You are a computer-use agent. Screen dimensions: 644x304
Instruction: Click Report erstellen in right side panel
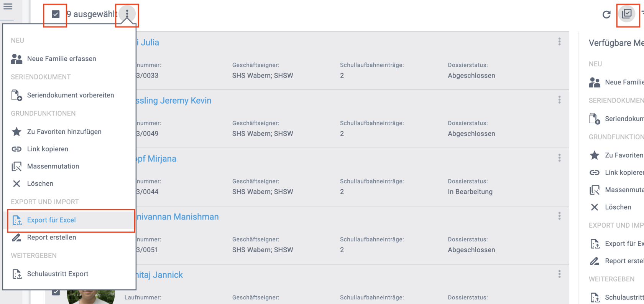(x=623, y=261)
